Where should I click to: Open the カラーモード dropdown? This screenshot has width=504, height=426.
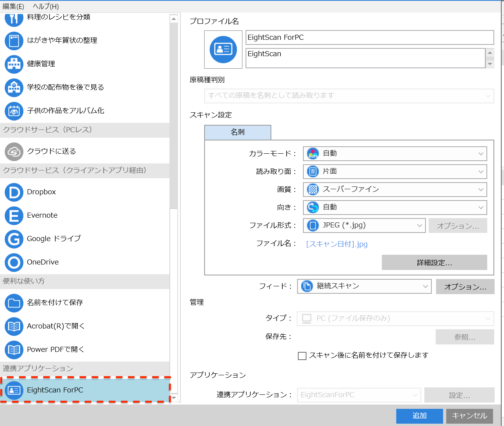[395, 154]
